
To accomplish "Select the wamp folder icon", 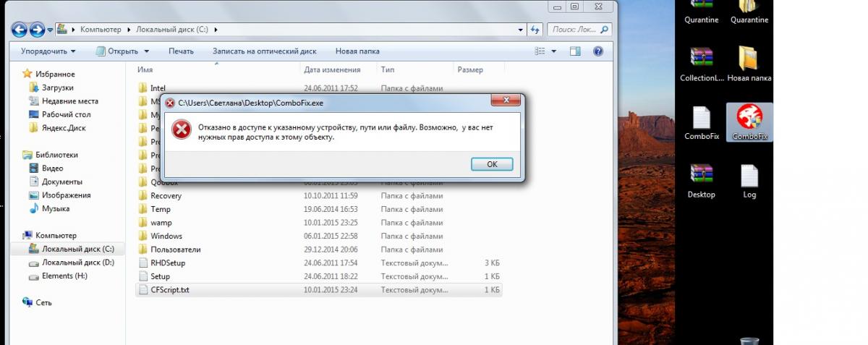I will 142,223.
